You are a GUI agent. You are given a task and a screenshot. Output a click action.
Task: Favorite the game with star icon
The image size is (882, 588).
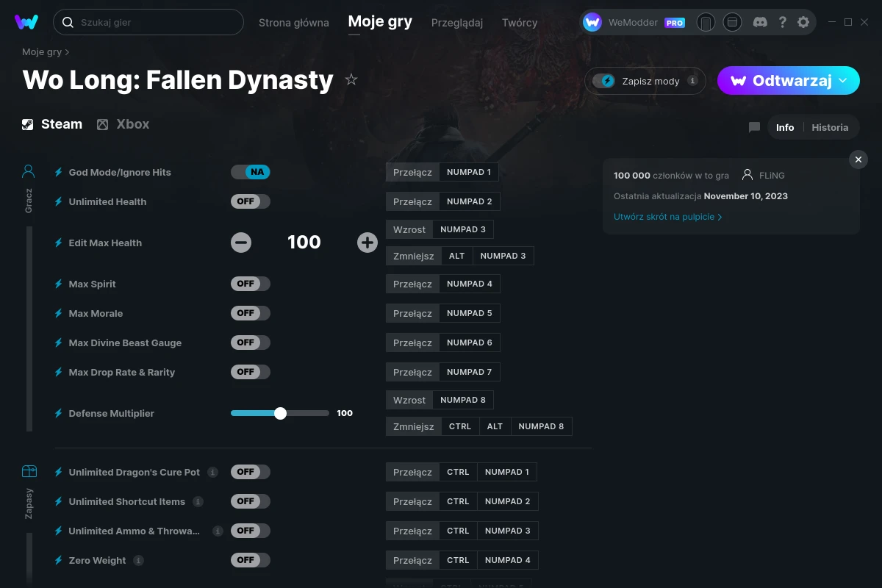pyautogui.click(x=351, y=79)
